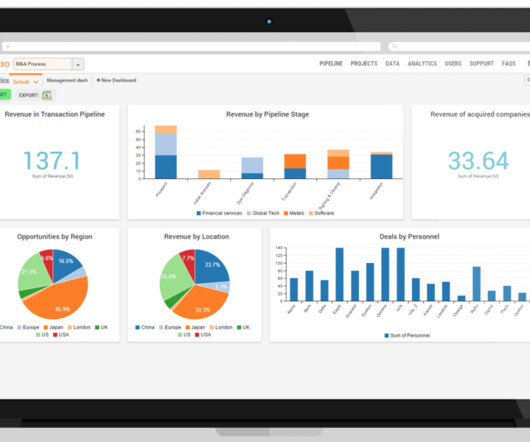Toggle UK legend in Opportunities by Region
530x442 pixels.
pyautogui.click(x=101, y=327)
